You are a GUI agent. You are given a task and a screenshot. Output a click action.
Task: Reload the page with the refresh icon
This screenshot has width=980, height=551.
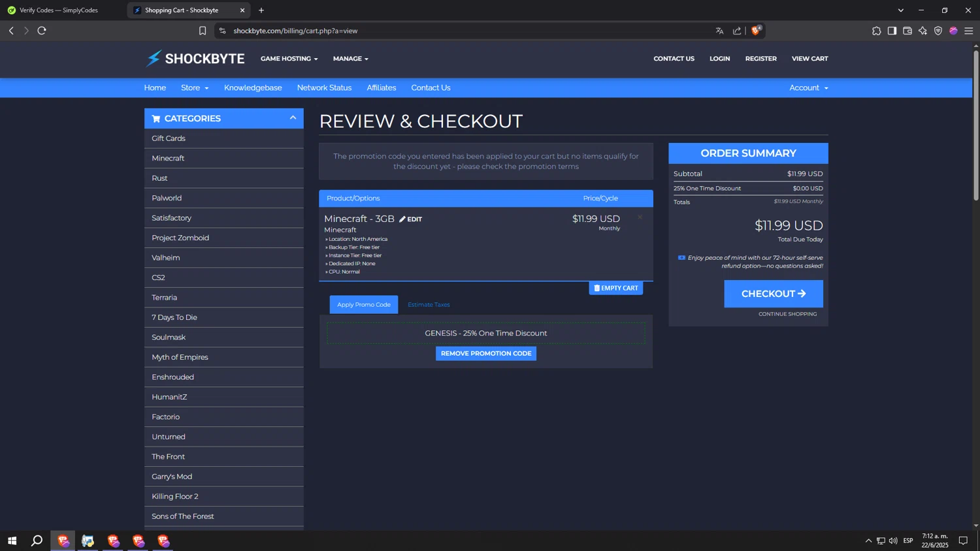(42, 31)
